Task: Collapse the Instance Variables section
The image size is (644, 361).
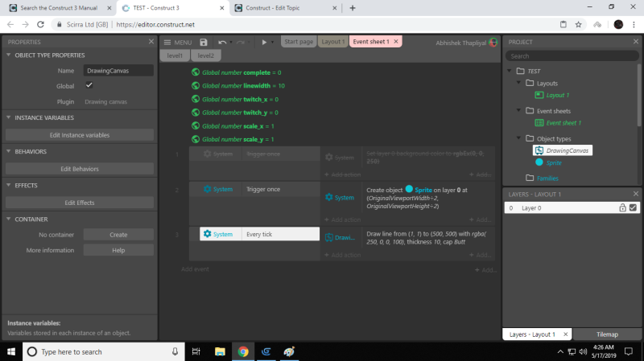Action: tap(9, 117)
